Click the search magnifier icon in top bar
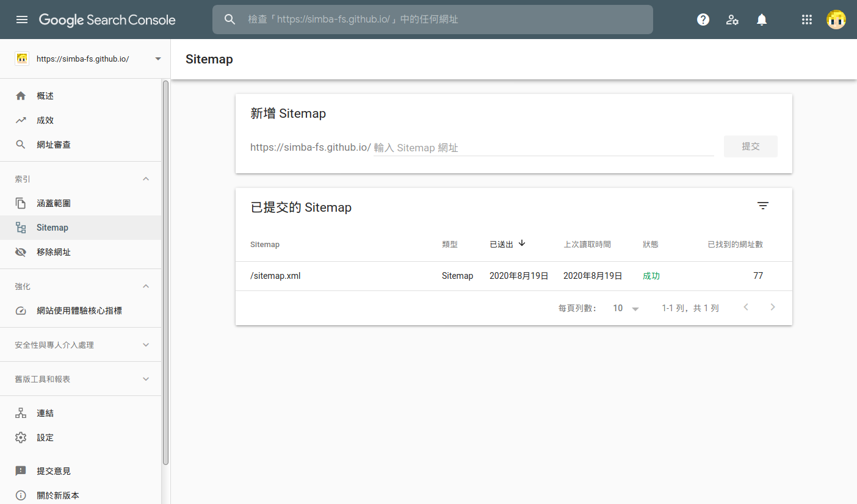Viewport: 857px width, 504px height. (230, 20)
